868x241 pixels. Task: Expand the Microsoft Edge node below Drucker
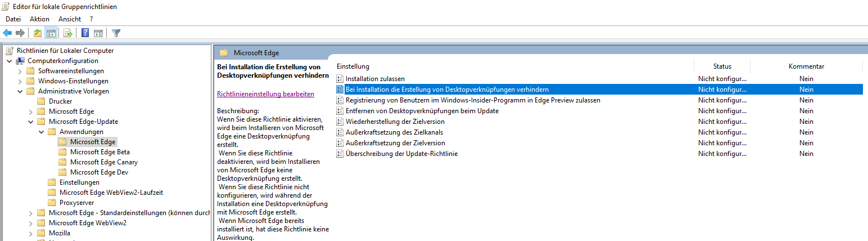[x=30, y=111]
